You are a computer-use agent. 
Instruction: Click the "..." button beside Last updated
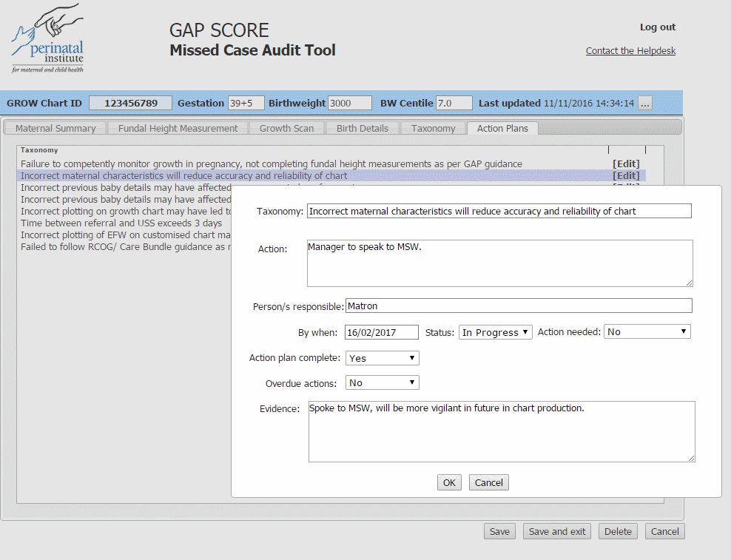pyautogui.click(x=644, y=104)
